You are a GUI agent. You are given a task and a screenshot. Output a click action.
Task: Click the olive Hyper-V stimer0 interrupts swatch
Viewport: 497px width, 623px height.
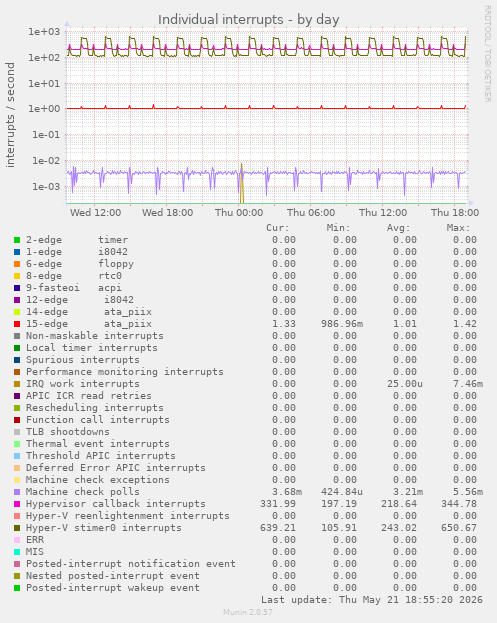(17, 528)
